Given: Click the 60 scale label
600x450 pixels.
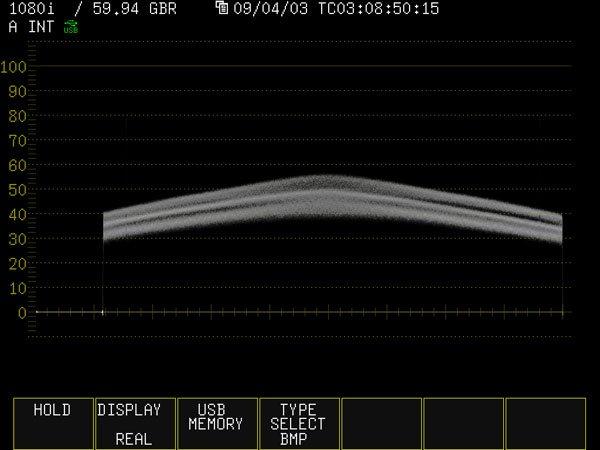Looking at the screenshot, I should [18, 166].
